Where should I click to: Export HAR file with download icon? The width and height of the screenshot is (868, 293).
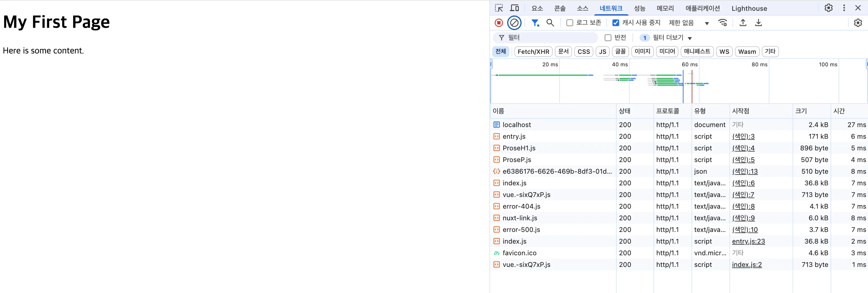pyautogui.click(x=758, y=23)
